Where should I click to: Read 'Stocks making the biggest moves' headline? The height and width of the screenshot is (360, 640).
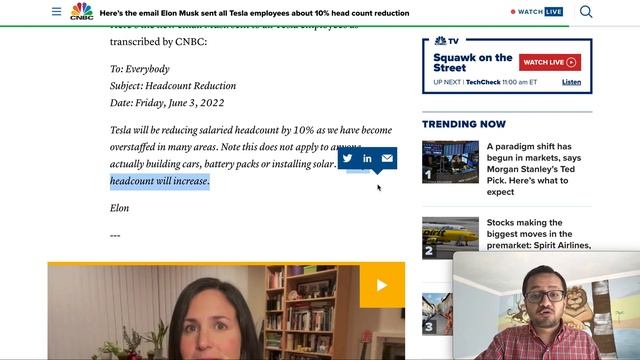pyautogui.click(x=538, y=234)
